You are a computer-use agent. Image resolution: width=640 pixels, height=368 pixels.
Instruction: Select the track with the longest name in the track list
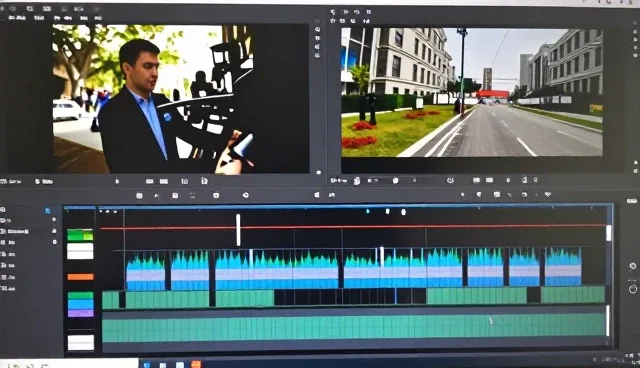(18, 231)
